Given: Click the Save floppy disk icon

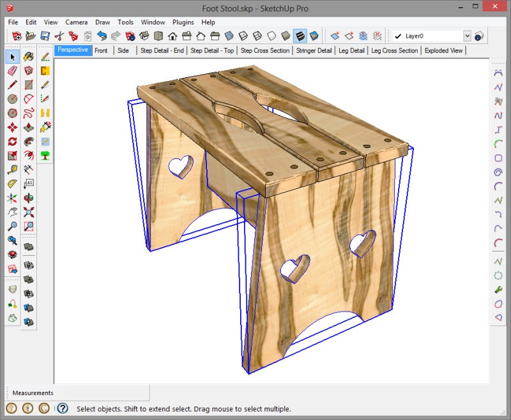Looking at the screenshot, I should click(45, 36).
